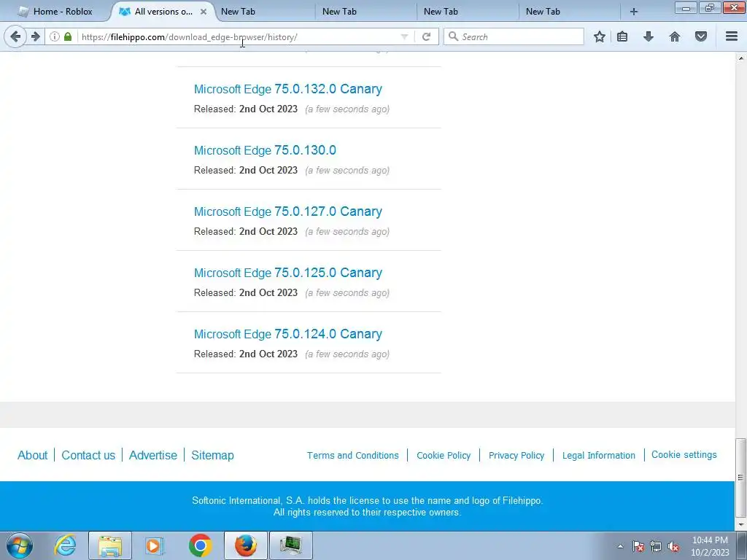Select the Firefox taskbar icon

pos(246,545)
